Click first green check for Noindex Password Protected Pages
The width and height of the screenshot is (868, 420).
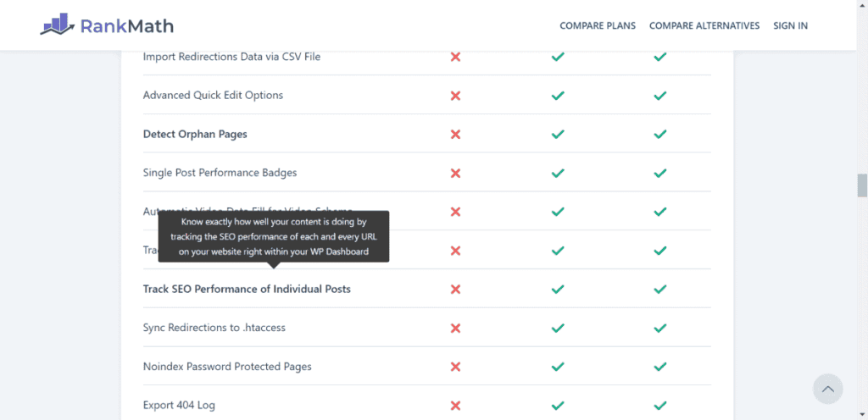coord(558,367)
